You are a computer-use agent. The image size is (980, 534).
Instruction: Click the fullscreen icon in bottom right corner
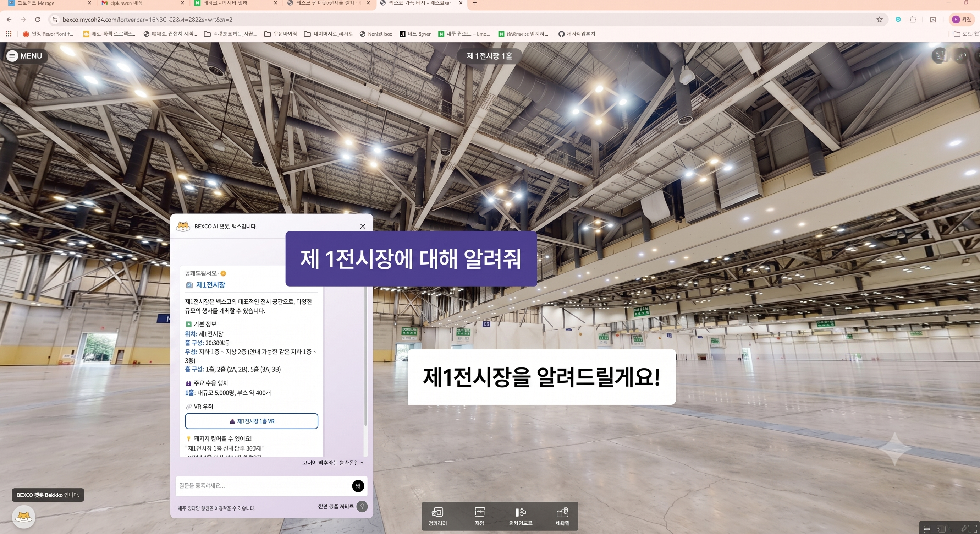pyautogui.click(x=973, y=528)
